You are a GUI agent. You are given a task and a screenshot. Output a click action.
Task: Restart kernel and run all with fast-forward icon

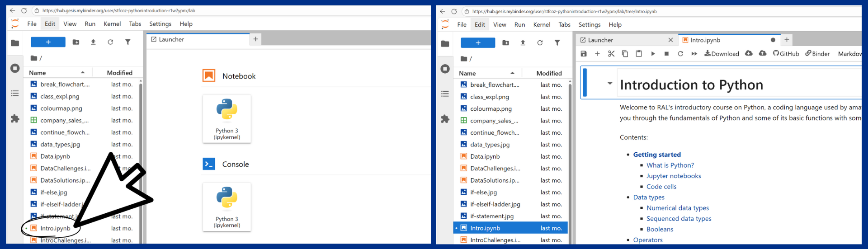click(694, 54)
